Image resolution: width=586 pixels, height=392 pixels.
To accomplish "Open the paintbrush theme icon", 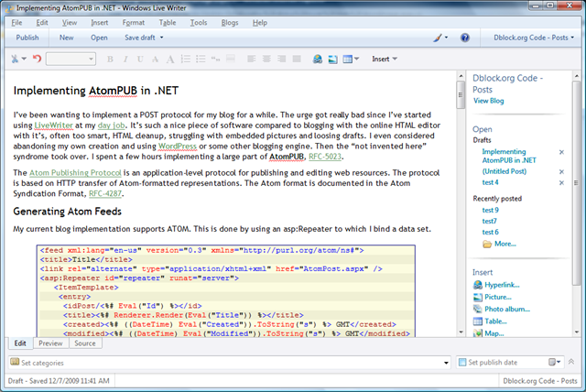I will pyautogui.click(x=438, y=38).
